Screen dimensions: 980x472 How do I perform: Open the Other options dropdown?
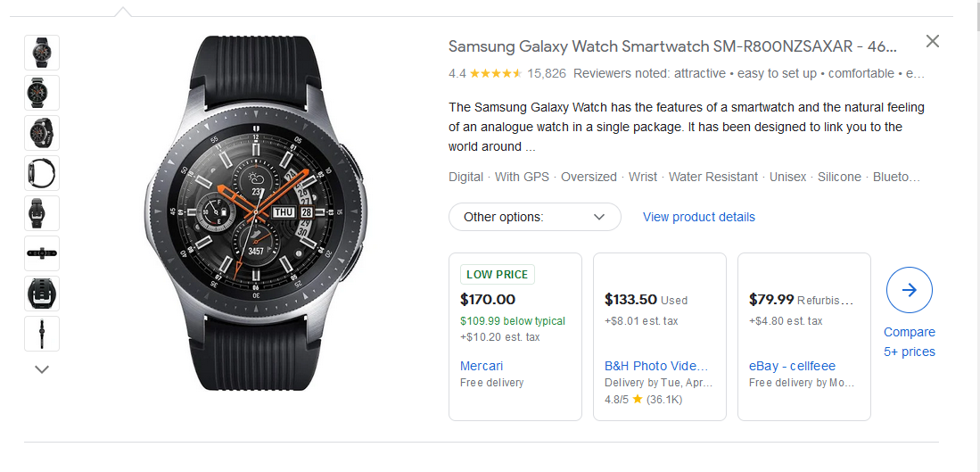(x=535, y=217)
